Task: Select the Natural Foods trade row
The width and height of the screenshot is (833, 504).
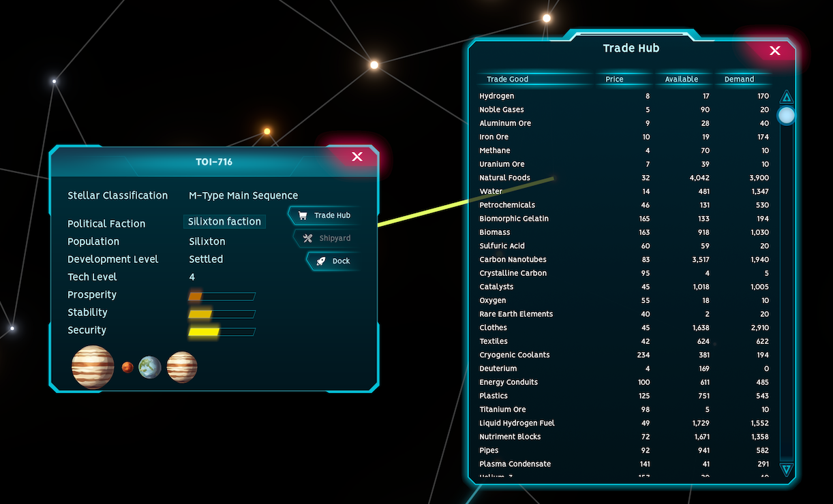Action: [504, 178]
